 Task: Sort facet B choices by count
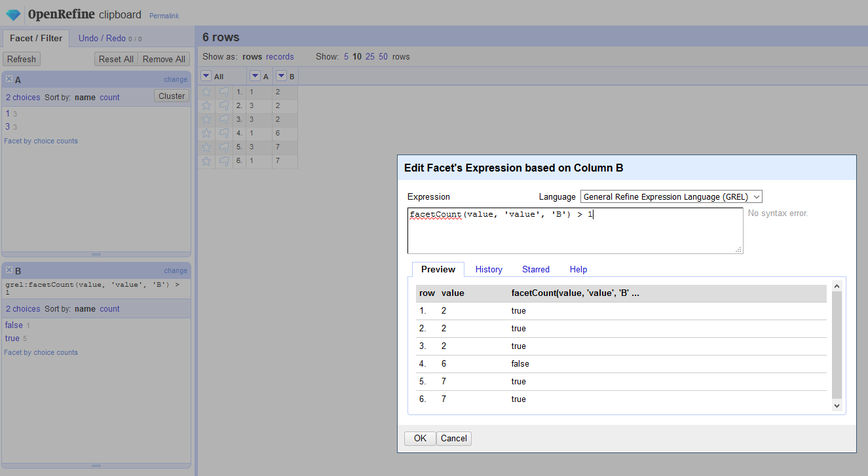tap(109, 309)
